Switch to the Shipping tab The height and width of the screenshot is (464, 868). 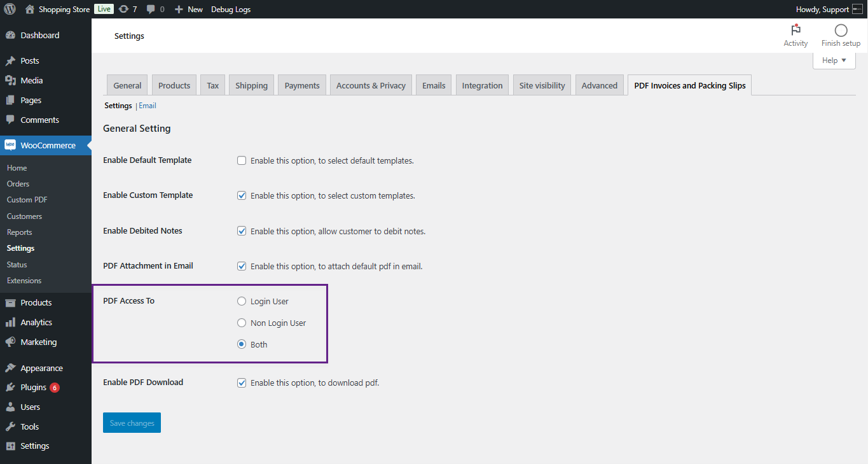point(252,85)
